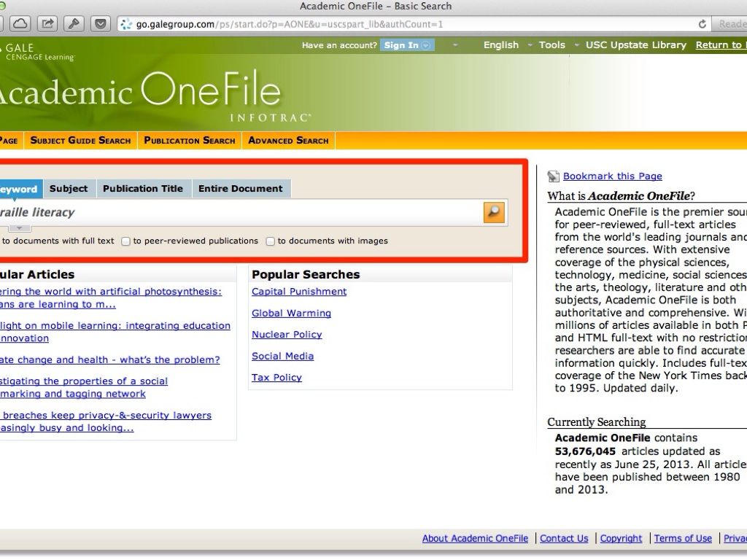The height and width of the screenshot is (560, 747).
Task: Click the Pocket save icon in toolbar
Action: coord(101,24)
